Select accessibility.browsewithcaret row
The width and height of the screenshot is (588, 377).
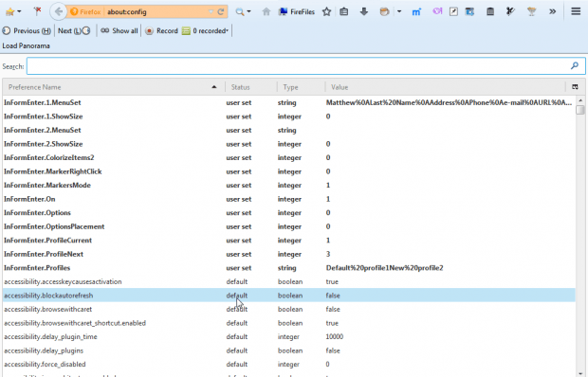(x=288, y=309)
